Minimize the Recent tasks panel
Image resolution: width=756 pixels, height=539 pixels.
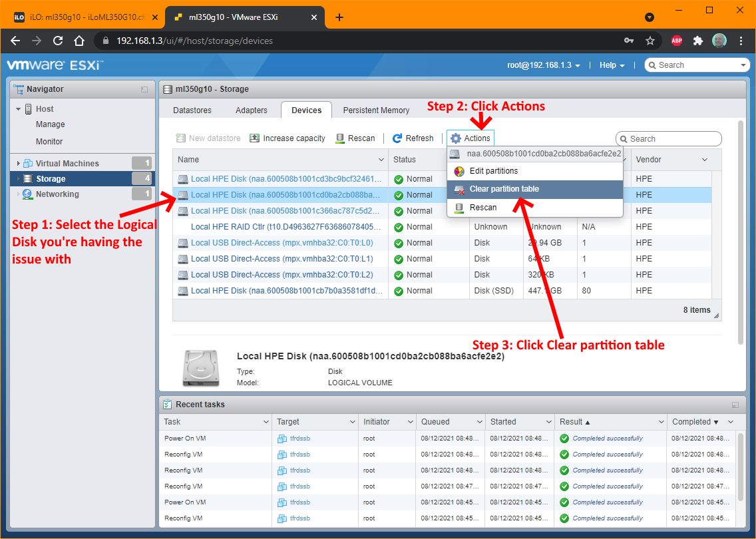pos(735,405)
